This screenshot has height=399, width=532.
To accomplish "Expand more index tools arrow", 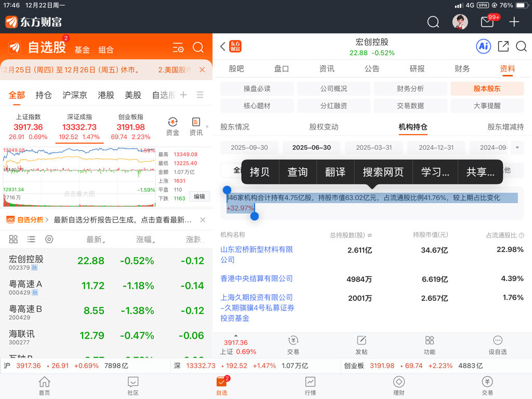I will pos(207,127).
